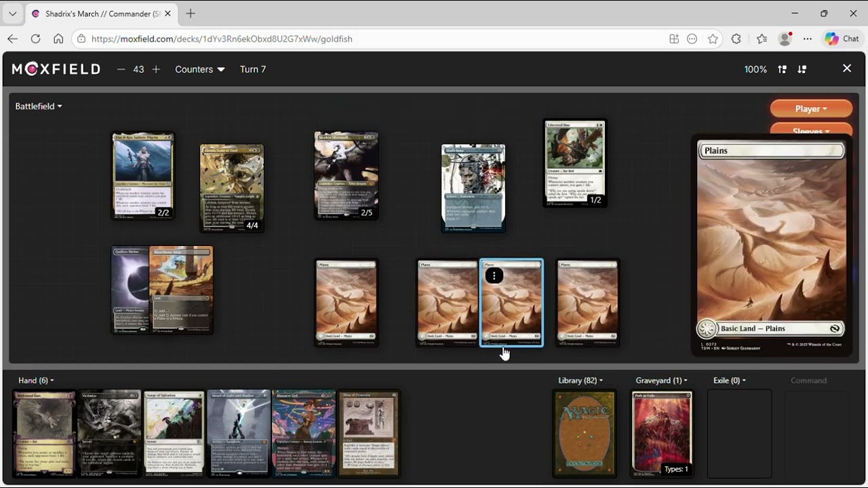The image size is (868, 488).
Task: Click the empty Exile zone slot
Action: pos(740,434)
